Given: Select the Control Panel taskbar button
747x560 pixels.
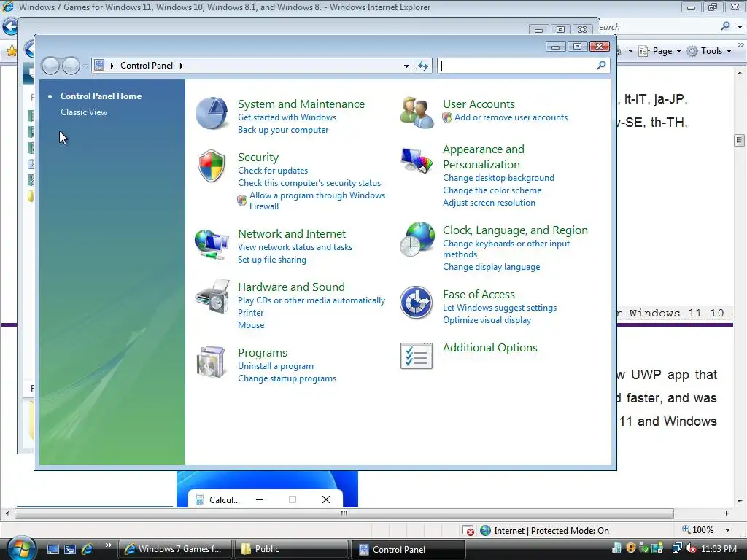Looking at the screenshot, I should 408,549.
